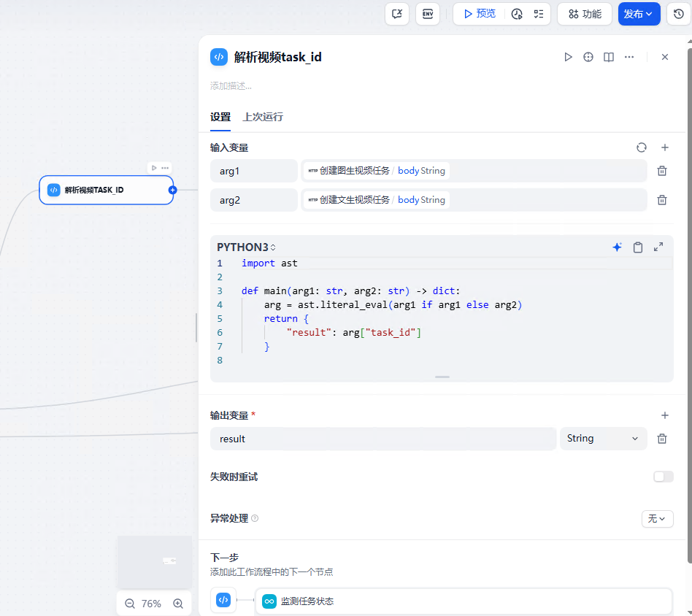This screenshot has width=692, height=616.
Task: Click code line with import ast
Action: (x=269, y=263)
